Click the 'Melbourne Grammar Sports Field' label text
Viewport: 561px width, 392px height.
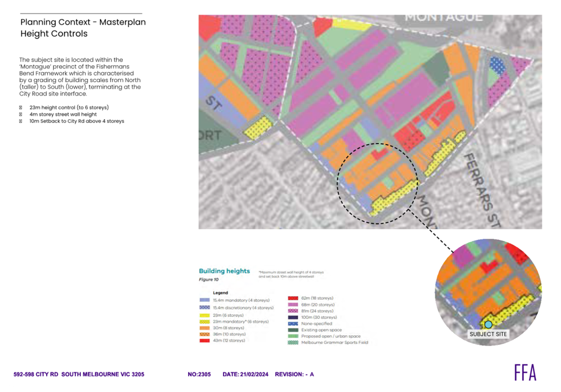(x=335, y=342)
